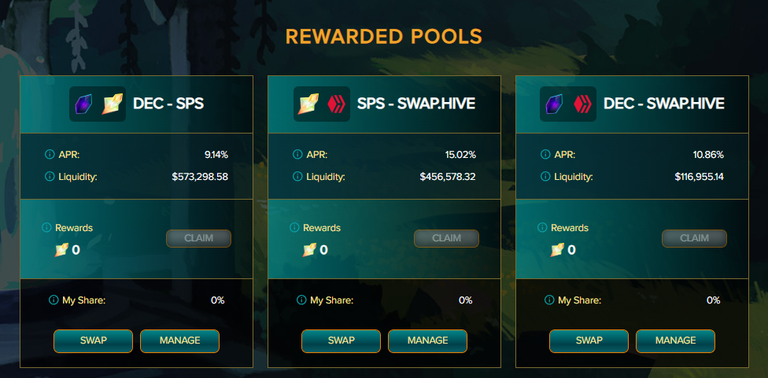Click Liquidity info icon in SPS - SWAP.HIVE pool
Screen dimensions: 768x378
[x=297, y=176]
